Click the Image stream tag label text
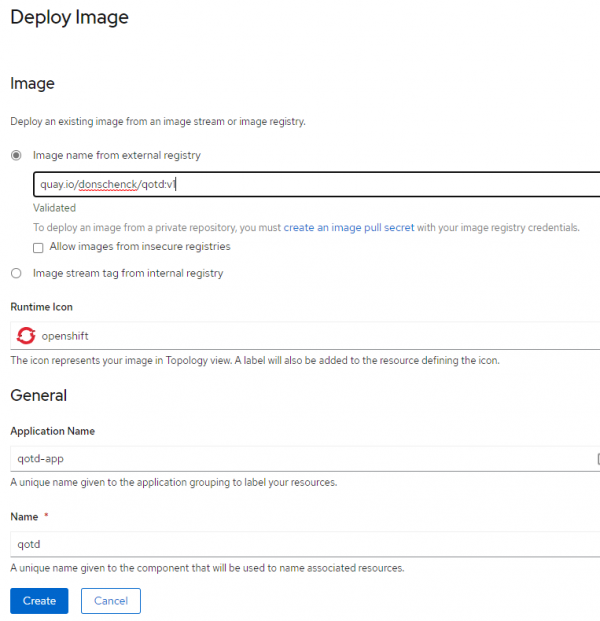 128,273
